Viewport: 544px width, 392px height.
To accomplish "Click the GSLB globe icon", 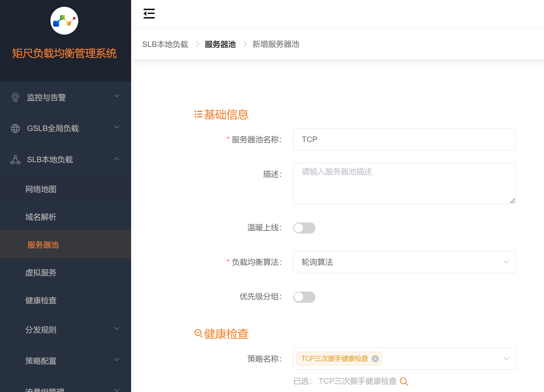I will 15,129.
